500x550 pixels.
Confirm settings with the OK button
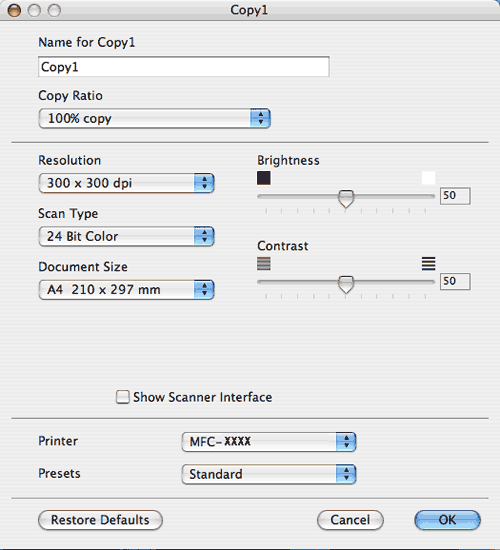tap(447, 520)
